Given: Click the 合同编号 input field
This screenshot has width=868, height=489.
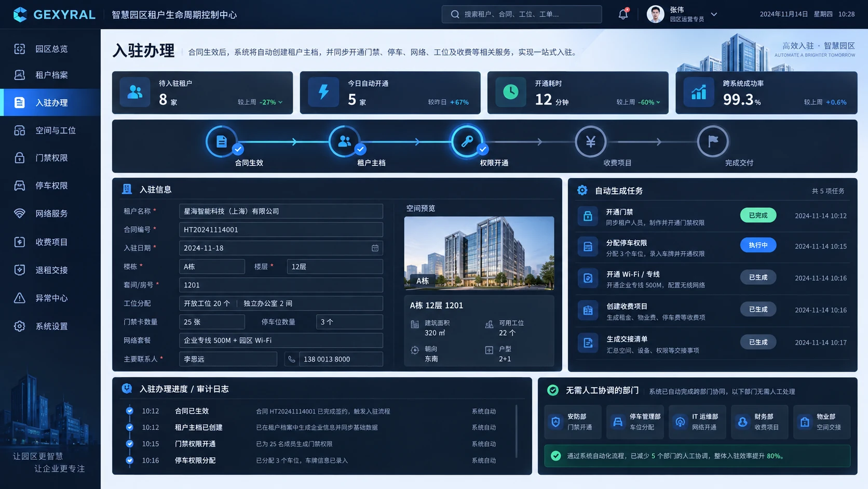Looking at the screenshot, I should pos(281,230).
